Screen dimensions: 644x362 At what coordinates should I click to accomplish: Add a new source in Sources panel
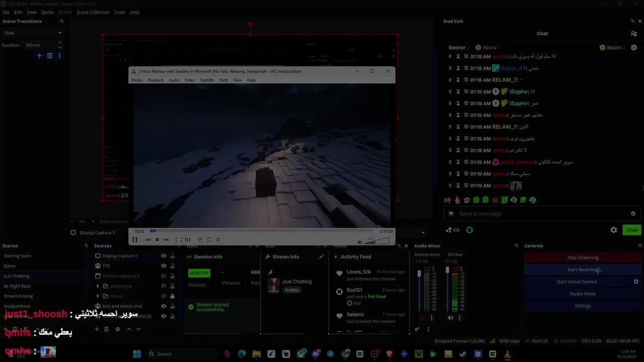pyautogui.click(x=97, y=329)
